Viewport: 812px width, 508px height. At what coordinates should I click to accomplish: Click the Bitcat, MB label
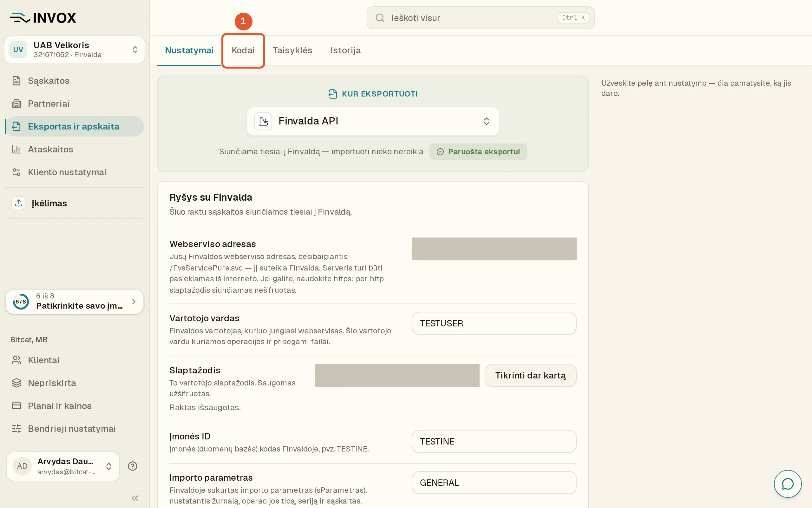29,340
